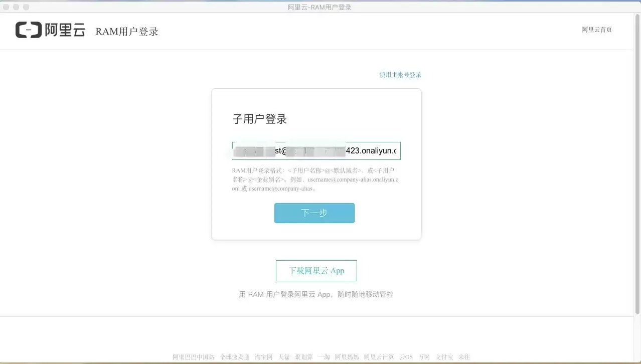This screenshot has height=364, width=641.
Task: Click the RAM用户登录 header title
Action: [x=127, y=32]
